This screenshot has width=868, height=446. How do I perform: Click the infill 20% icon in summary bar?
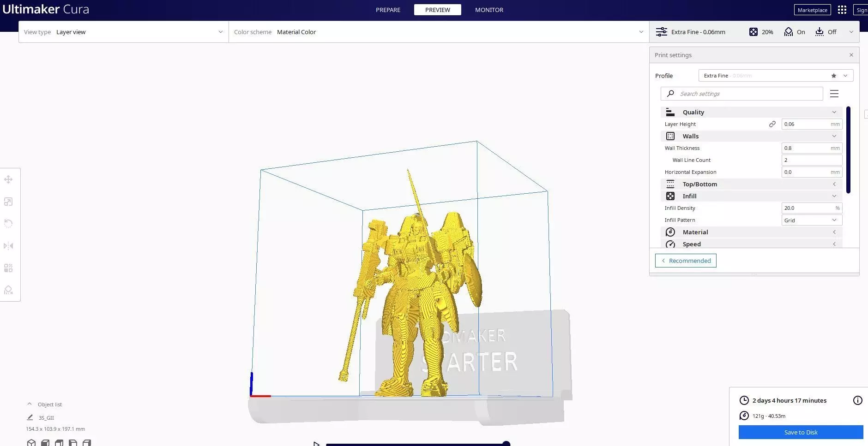(x=753, y=32)
